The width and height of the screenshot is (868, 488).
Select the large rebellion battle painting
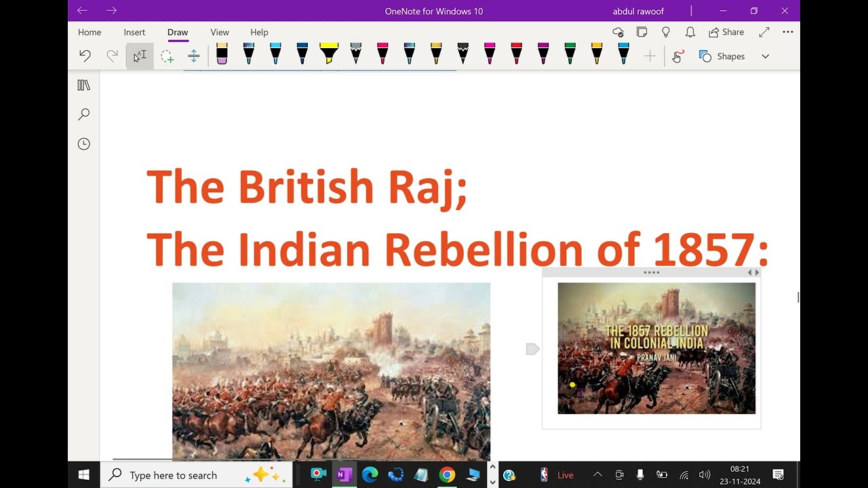click(331, 371)
